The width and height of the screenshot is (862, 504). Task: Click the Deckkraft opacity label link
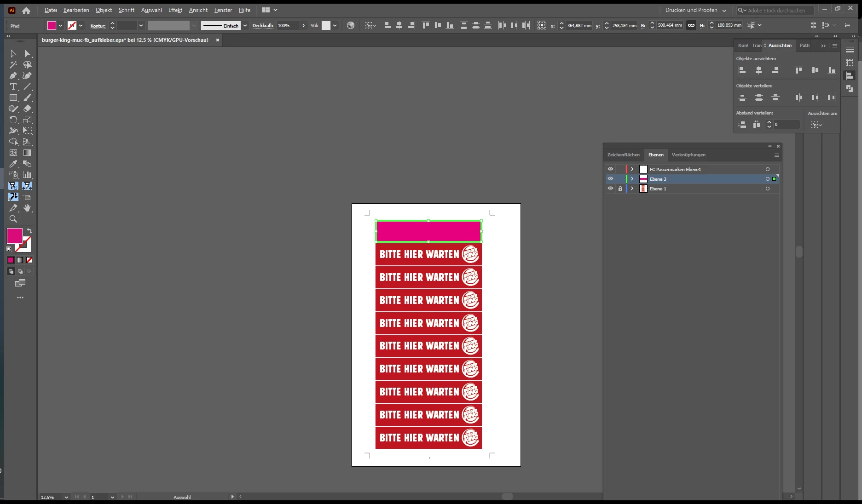point(263,26)
